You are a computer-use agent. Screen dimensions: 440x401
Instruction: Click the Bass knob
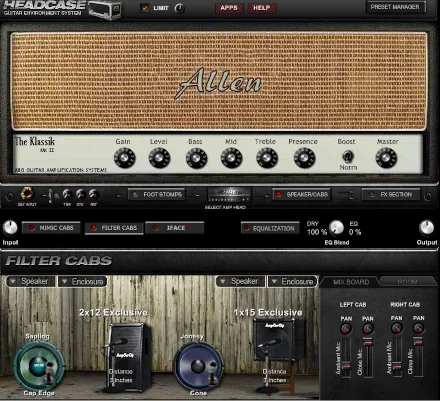[x=196, y=158]
